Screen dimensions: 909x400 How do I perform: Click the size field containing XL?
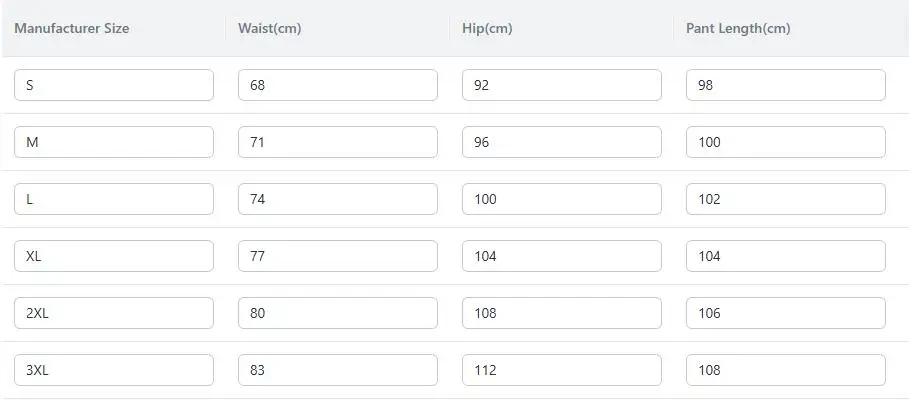114,256
